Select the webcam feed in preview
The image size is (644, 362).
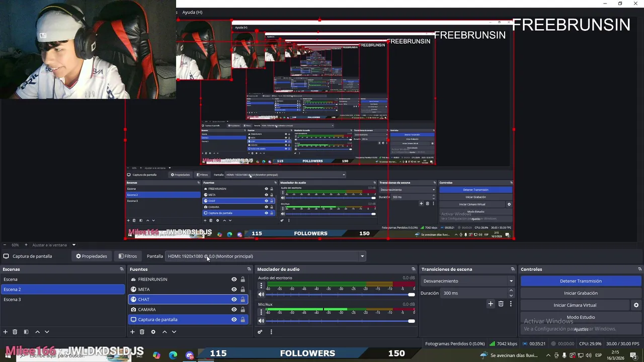click(x=88, y=49)
